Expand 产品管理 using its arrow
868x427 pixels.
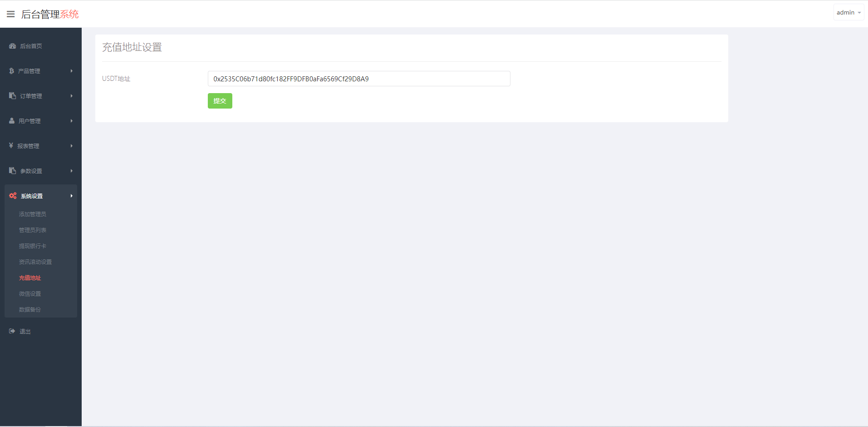[72, 71]
